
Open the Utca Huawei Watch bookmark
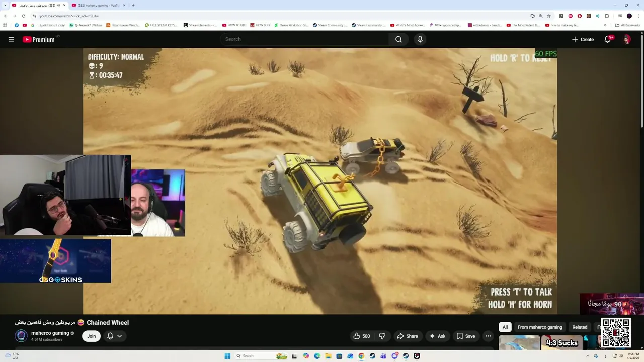(123, 25)
